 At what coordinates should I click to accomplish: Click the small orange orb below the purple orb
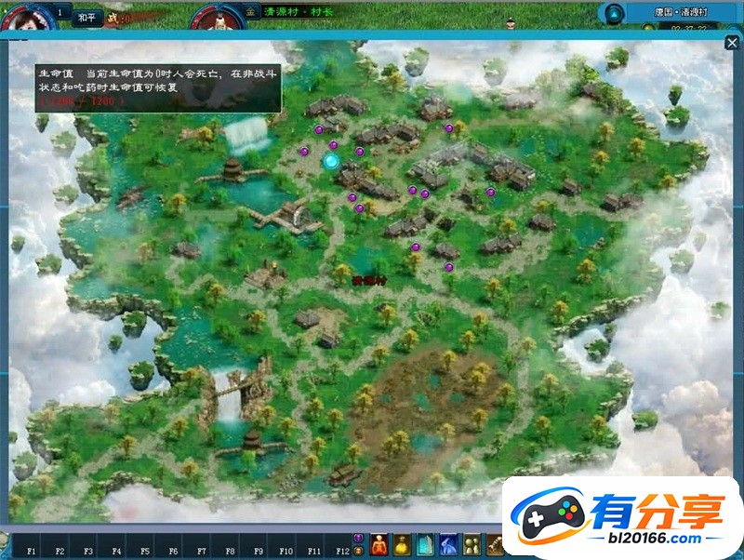359,551
